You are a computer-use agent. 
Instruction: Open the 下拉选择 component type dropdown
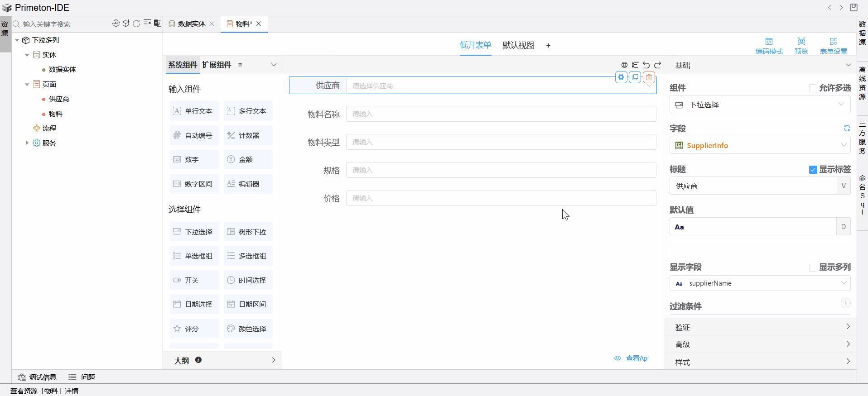[760, 105]
